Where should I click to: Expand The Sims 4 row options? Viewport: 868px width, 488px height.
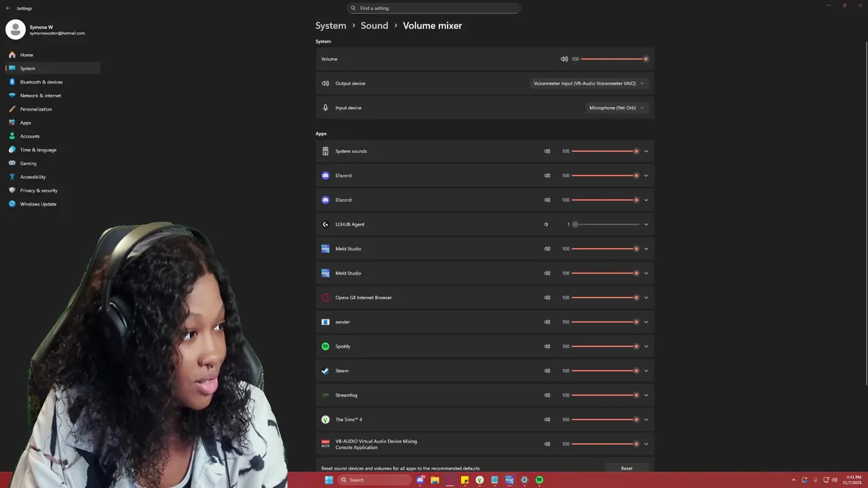tap(646, 420)
